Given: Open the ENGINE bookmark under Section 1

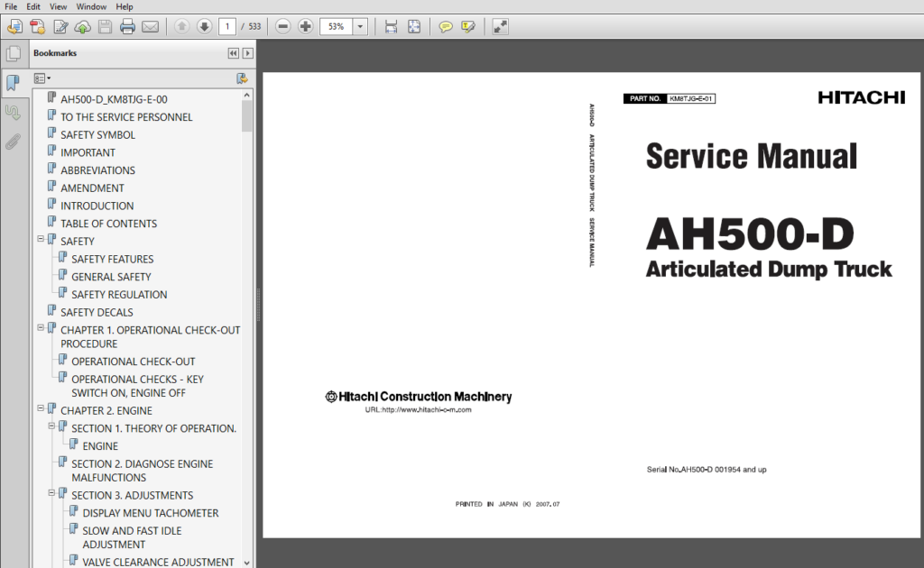Looking at the screenshot, I should click(100, 446).
